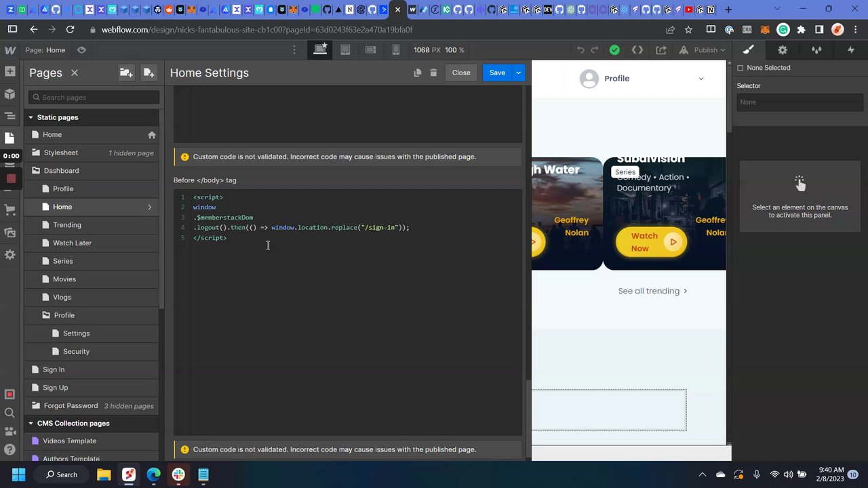Save the Home Settings

(x=497, y=73)
